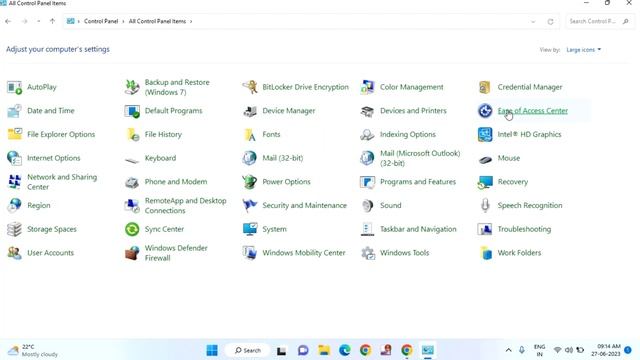Screen dimensions: 640x360
Task: Click the taskbar Search box
Action: (x=248, y=350)
